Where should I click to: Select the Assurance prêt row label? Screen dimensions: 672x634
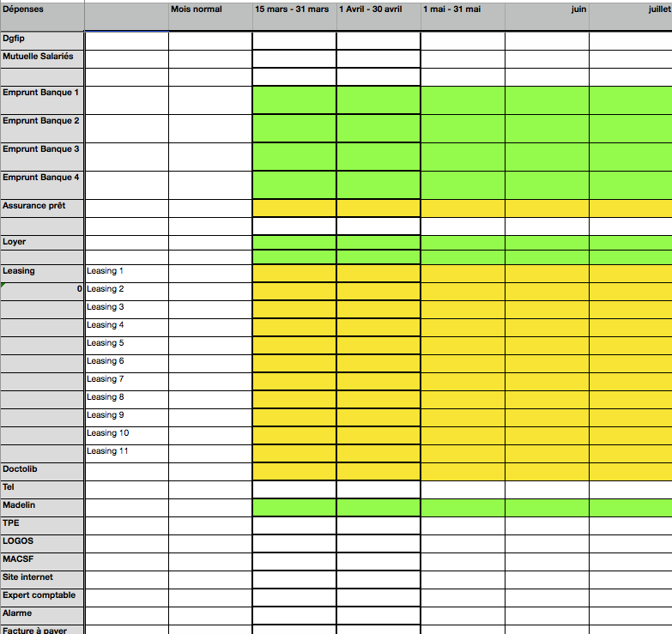pyautogui.click(x=42, y=208)
